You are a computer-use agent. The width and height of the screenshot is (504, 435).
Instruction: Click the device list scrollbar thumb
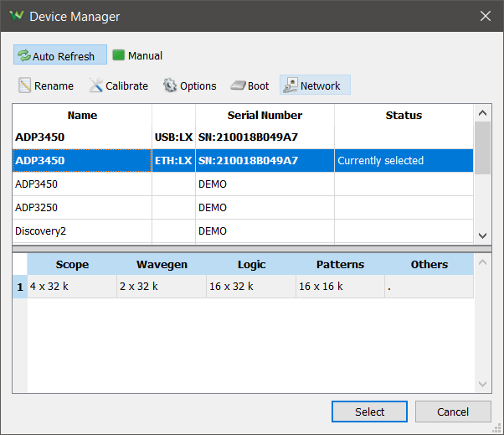pos(482,148)
